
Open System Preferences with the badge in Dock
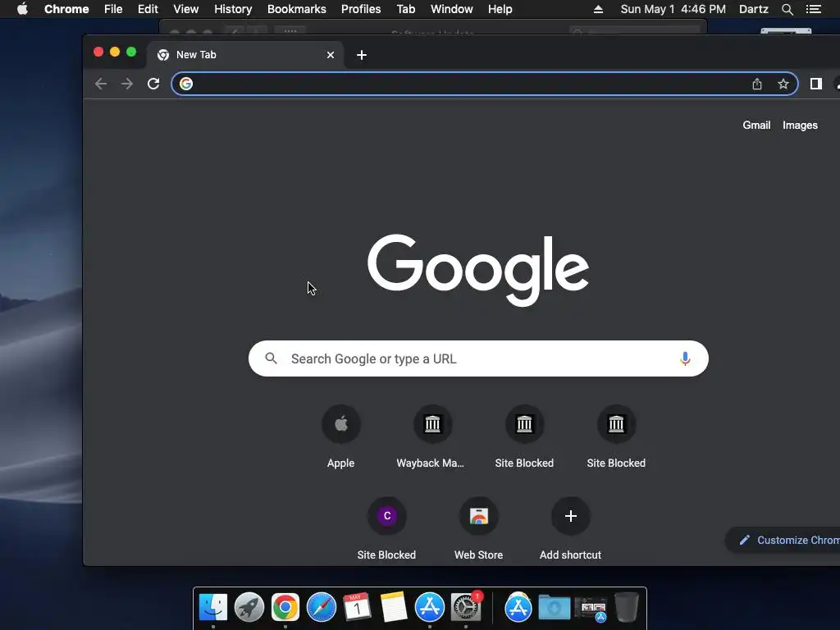click(x=466, y=607)
